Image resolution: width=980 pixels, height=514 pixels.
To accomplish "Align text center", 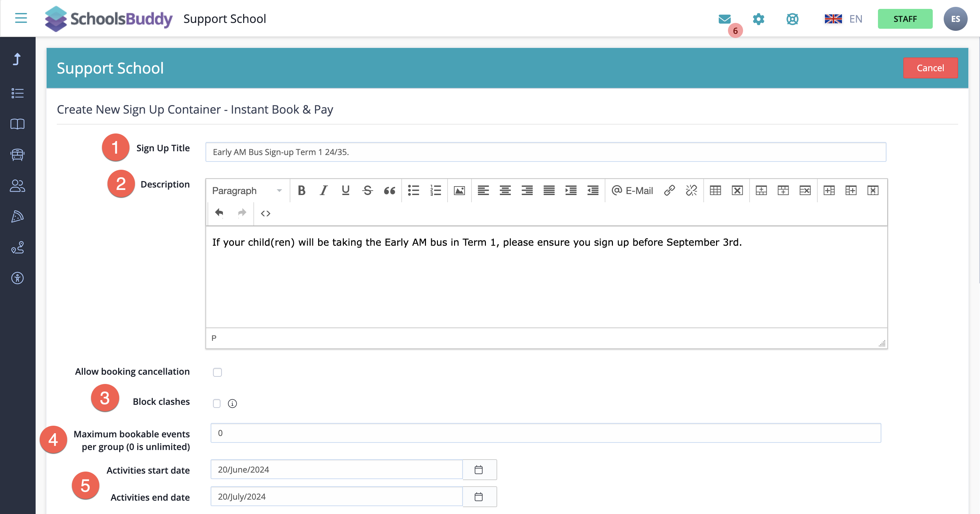I will (x=505, y=191).
